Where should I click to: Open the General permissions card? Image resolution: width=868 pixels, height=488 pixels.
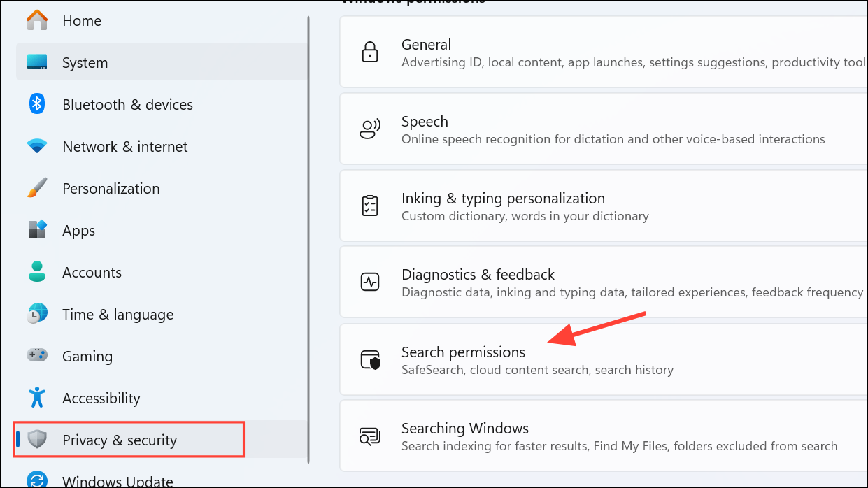click(604, 52)
